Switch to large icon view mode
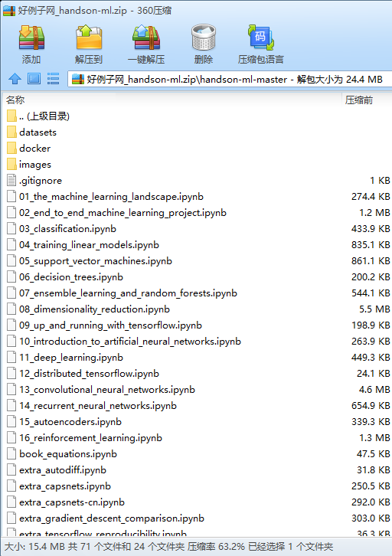This screenshot has width=392, height=556. [34, 79]
